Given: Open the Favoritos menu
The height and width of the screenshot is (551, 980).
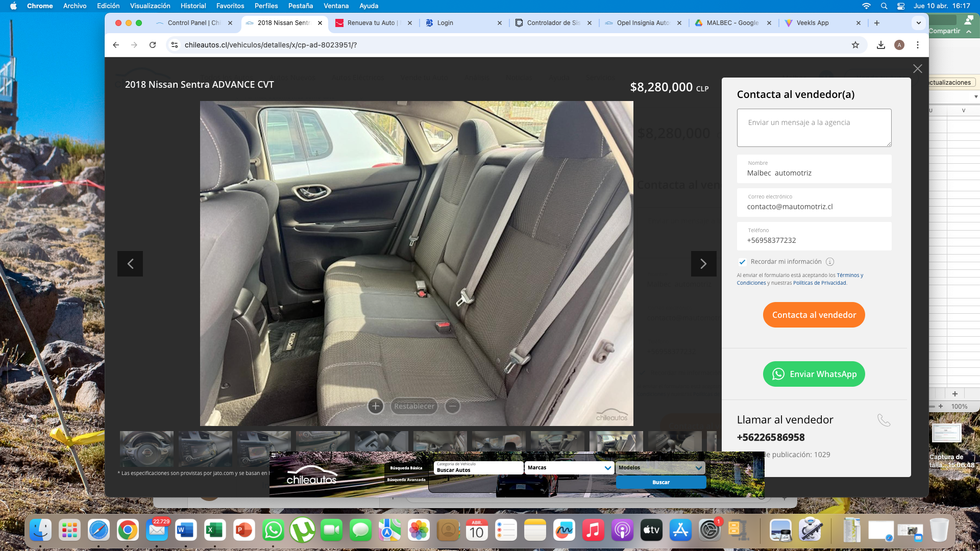Looking at the screenshot, I should coord(230,6).
